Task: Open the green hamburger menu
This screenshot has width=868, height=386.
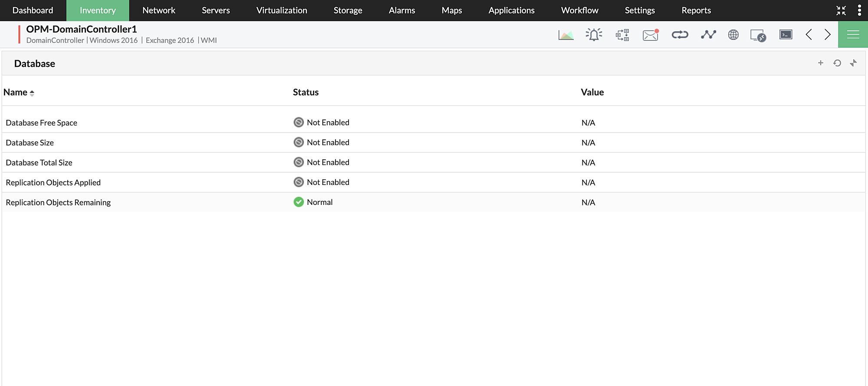Action: tap(853, 35)
